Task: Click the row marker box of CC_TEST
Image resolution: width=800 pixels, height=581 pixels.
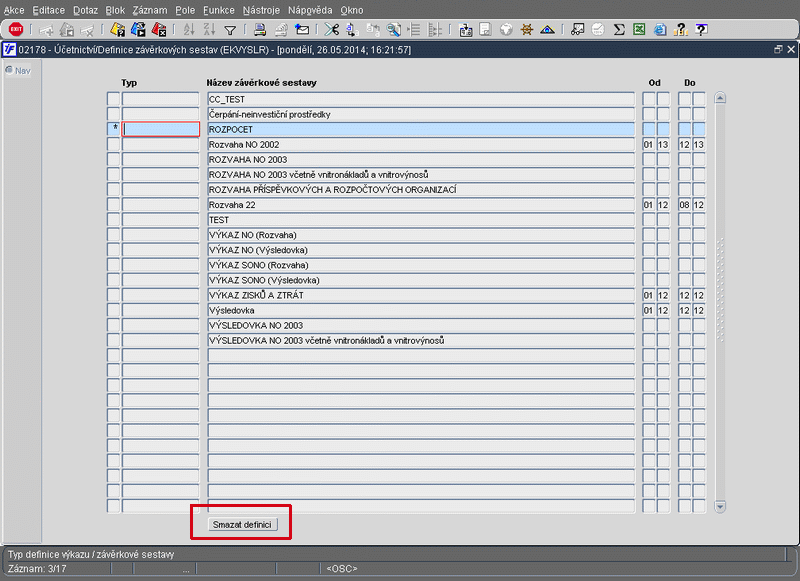Action: pos(113,99)
